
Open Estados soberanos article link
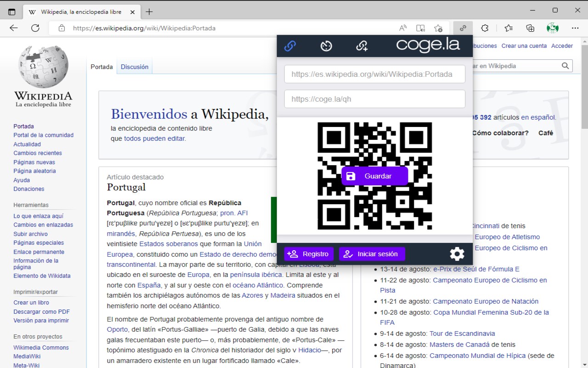tap(169, 244)
